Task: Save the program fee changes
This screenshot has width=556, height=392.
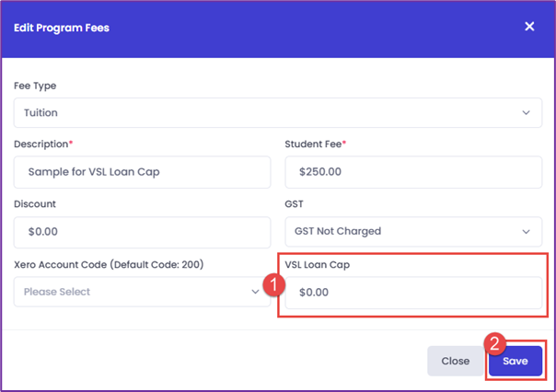Action: (x=515, y=361)
